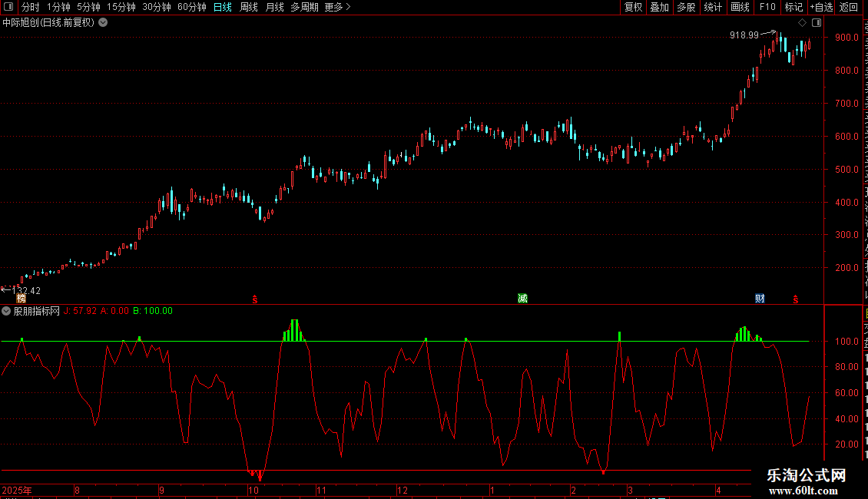Open the 股朋指标网 indicator dropdown
Screen dimensions: 868x499
[x=6, y=311]
